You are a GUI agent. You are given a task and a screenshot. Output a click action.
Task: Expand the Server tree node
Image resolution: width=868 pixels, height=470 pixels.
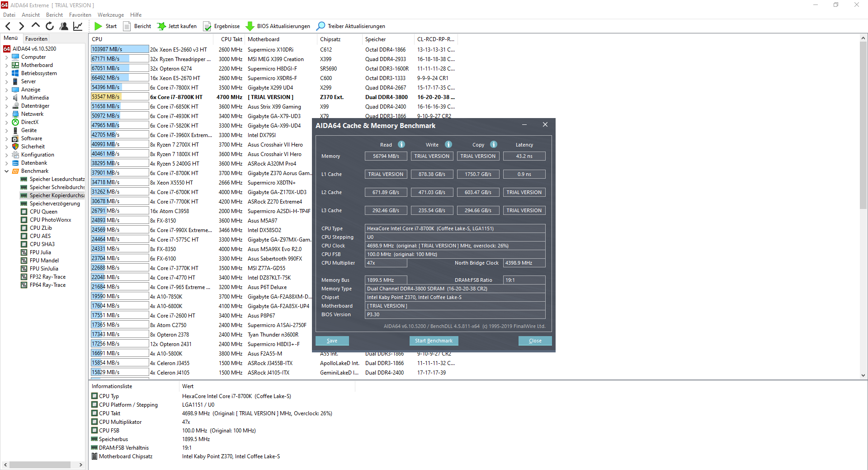pos(6,82)
